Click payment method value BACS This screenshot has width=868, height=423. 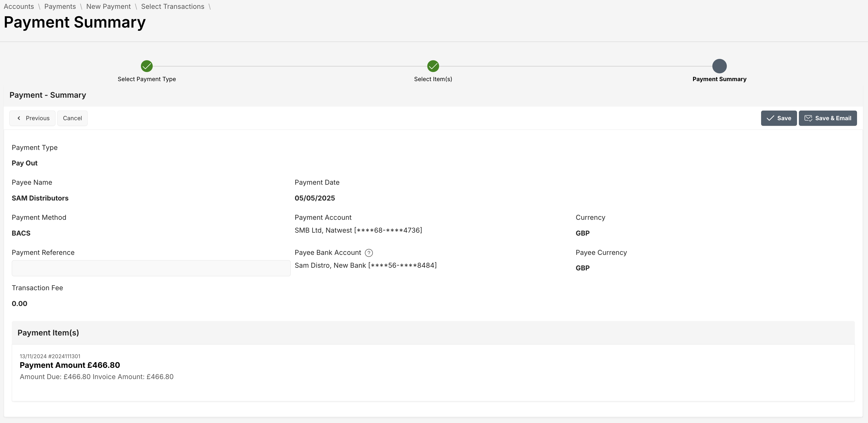click(21, 233)
